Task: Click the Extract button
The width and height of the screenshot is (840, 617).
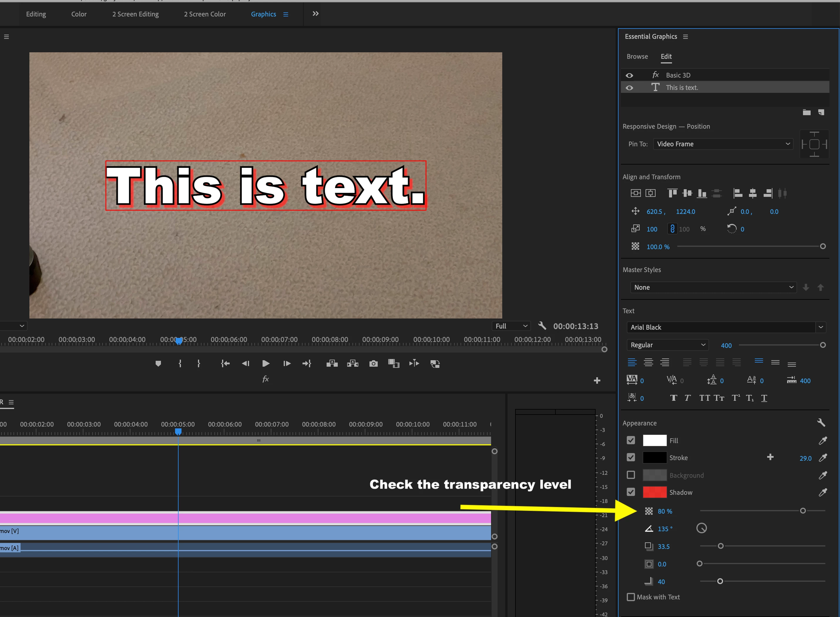Action: coord(352,363)
